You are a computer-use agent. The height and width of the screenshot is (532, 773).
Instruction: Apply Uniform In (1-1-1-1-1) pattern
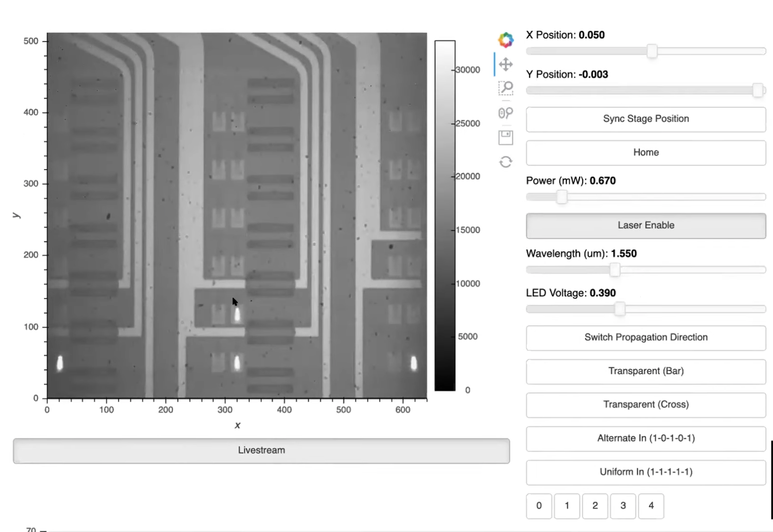pos(646,472)
